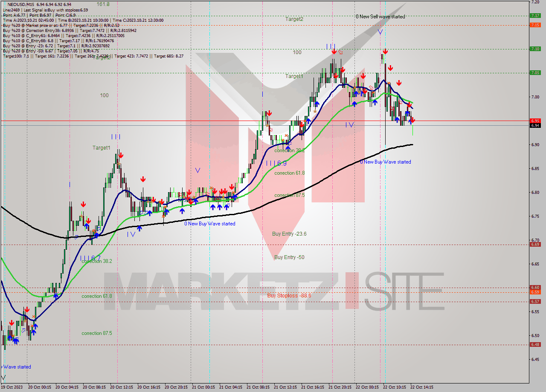Select the '0 New Sell wave started' label
Image resolution: width=546 pixels, height=392 pixels.
tap(380, 17)
